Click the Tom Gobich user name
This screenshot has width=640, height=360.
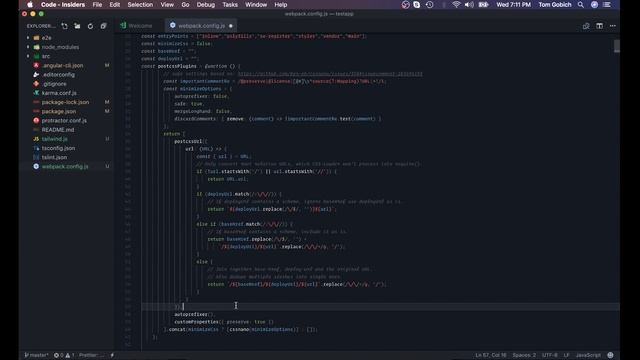(x=555, y=5)
